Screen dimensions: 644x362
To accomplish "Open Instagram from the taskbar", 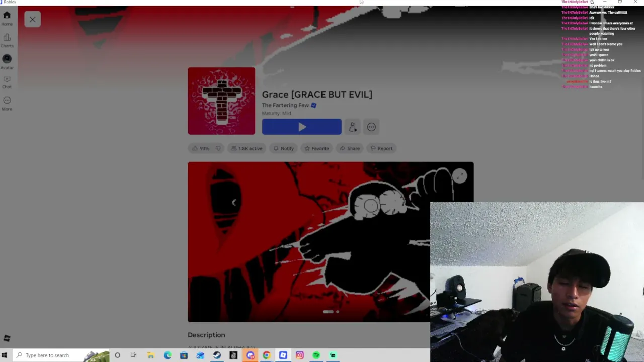I will click(x=300, y=355).
